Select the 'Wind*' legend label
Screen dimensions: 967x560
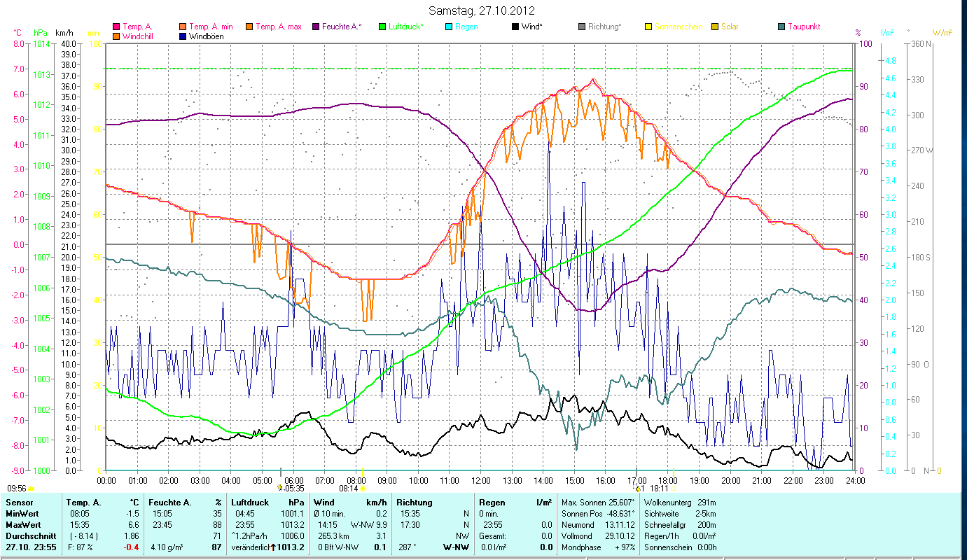pos(532,27)
